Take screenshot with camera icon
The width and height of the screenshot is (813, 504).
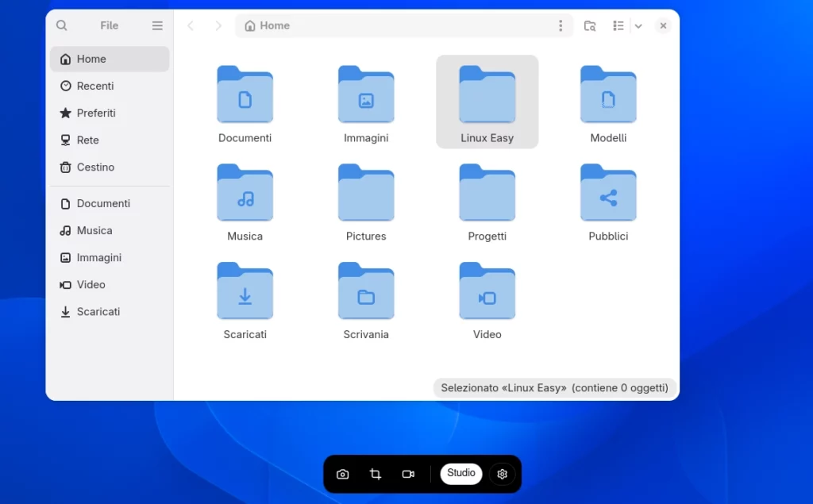(343, 474)
